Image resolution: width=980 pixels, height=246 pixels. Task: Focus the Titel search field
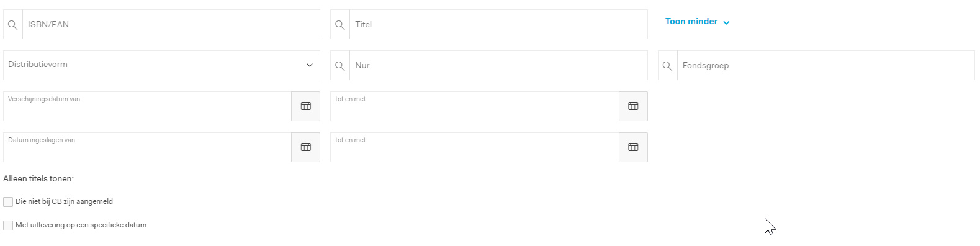click(498, 24)
